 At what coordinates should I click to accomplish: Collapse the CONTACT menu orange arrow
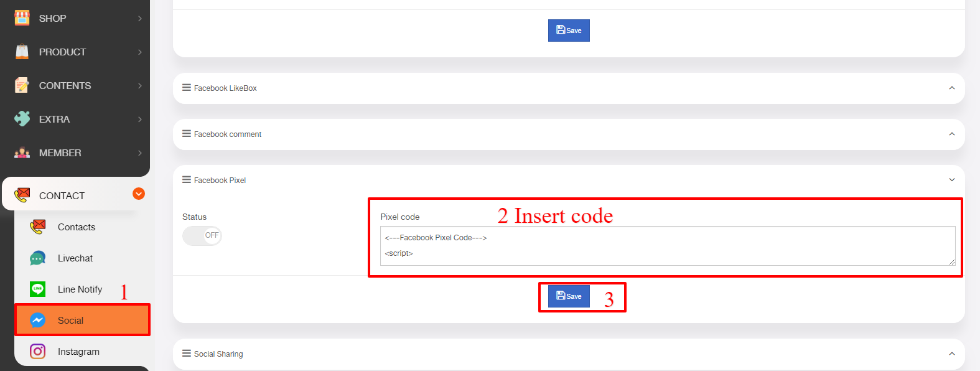click(x=139, y=194)
